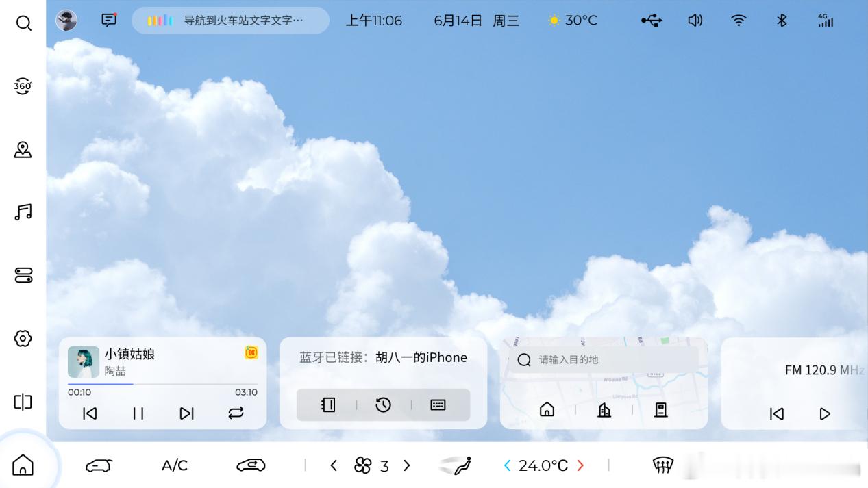The width and height of the screenshot is (868, 488).
Task: Open Bluetooth settings from status bar
Action: coord(782,21)
